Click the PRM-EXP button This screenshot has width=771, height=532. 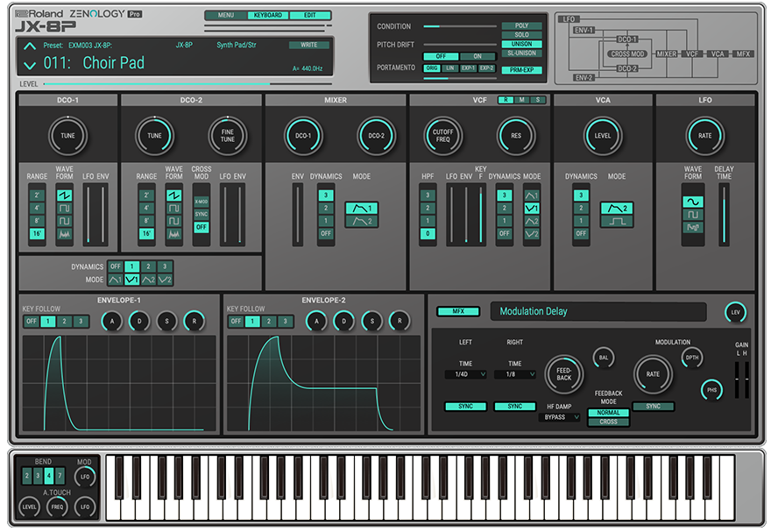tap(521, 70)
